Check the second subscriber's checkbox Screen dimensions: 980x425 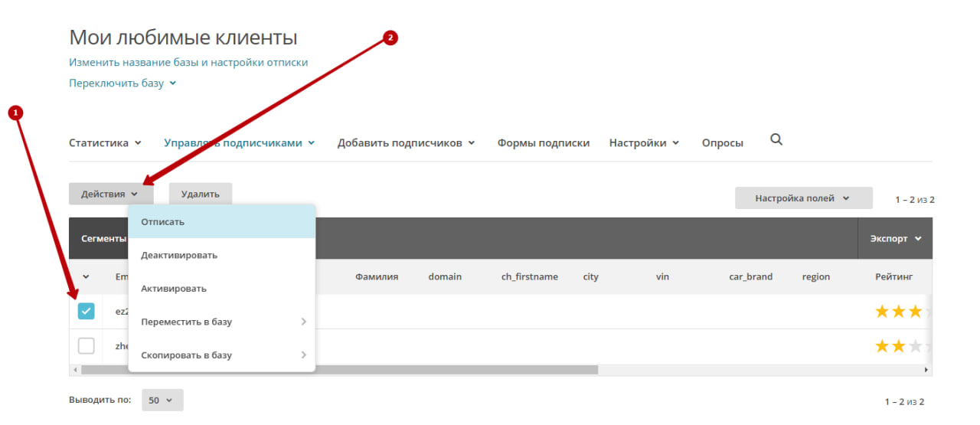(87, 346)
